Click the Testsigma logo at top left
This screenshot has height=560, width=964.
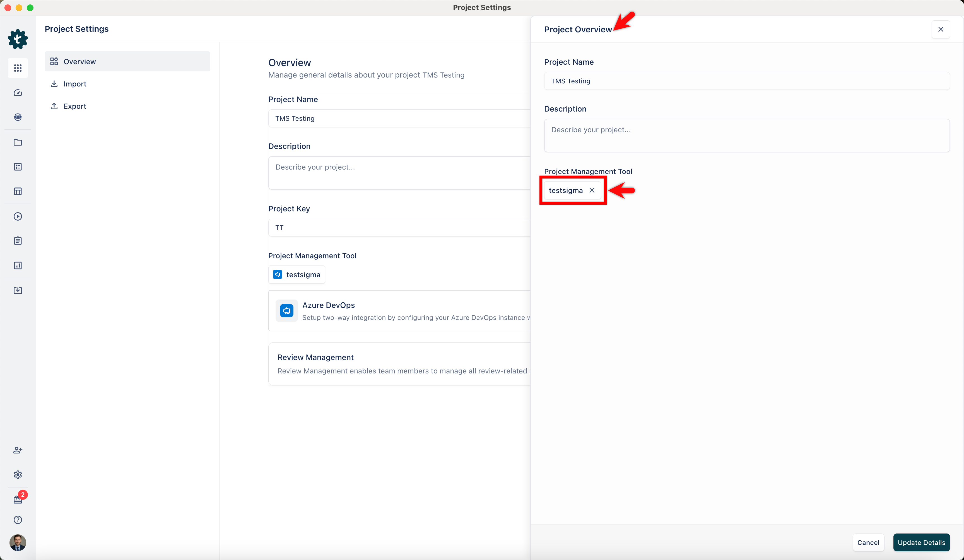coord(18,39)
